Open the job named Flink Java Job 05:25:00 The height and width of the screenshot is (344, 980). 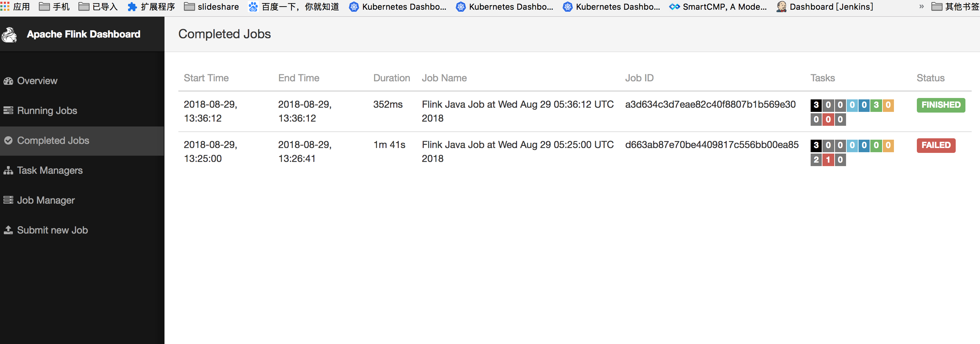[x=518, y=151]
